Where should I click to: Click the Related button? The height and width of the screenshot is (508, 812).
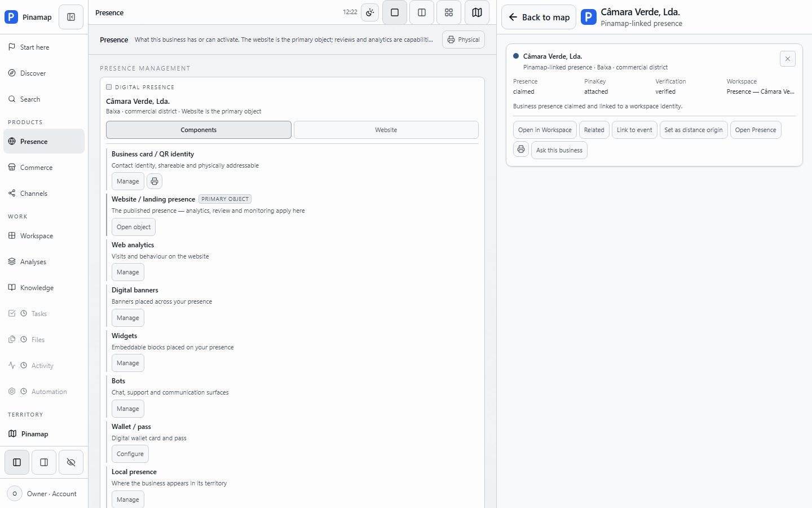point(594,130)
